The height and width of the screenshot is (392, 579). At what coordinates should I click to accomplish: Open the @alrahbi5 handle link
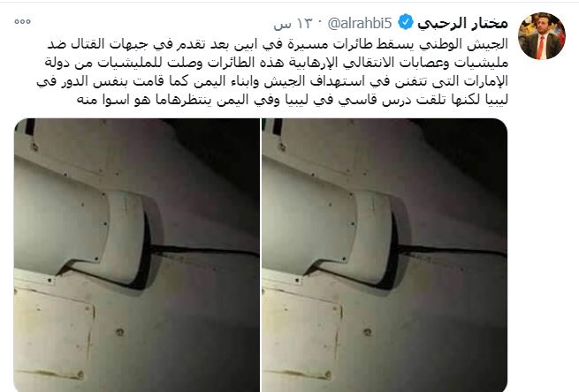(359, 24)
